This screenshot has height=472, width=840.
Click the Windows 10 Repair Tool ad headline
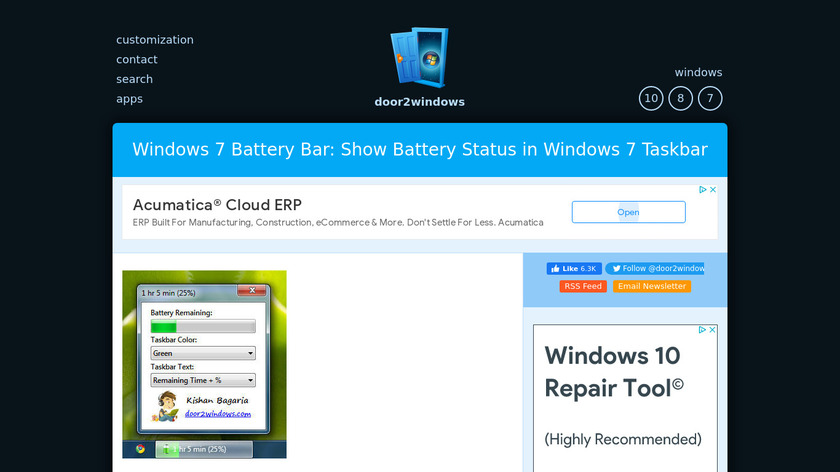click(x=614, y=372)
